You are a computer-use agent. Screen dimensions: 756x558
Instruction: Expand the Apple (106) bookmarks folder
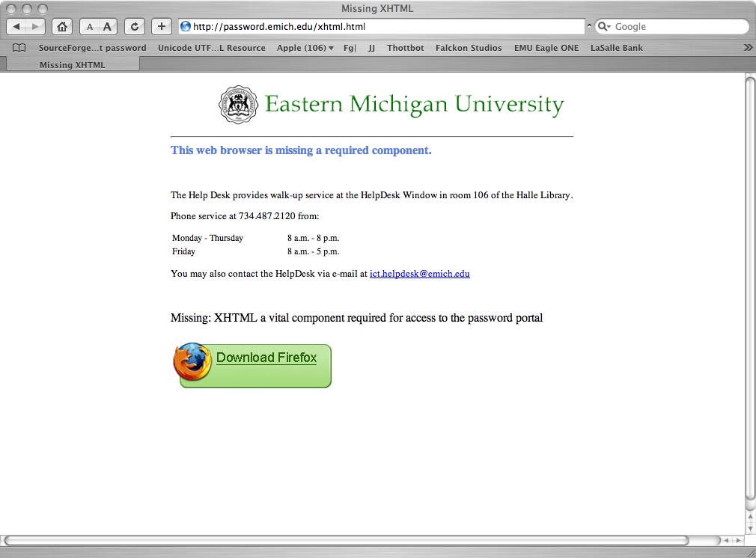305,48
